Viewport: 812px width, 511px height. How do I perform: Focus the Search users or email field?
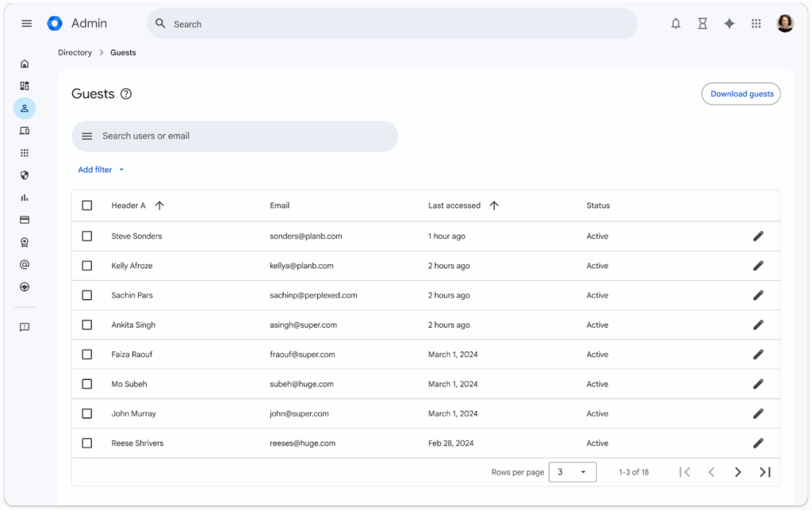[x=238, y=136]
